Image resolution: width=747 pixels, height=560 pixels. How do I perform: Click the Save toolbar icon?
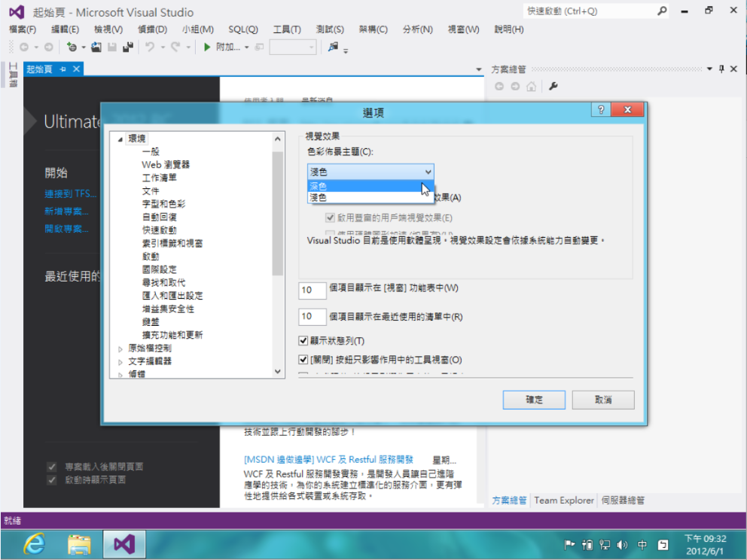[x=112, y=47]
